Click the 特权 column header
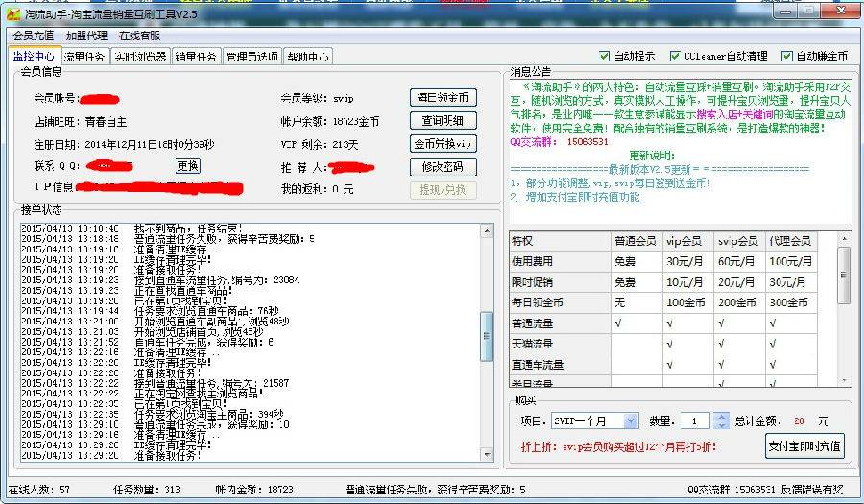The height and width of the screenshot is (504, 864). click(560, 241)
